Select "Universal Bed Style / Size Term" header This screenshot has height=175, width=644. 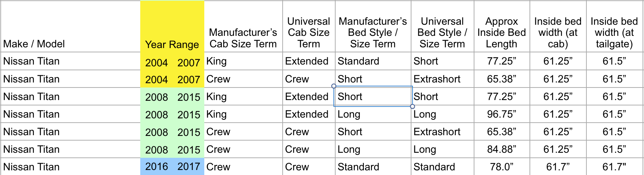coord(442,33)
